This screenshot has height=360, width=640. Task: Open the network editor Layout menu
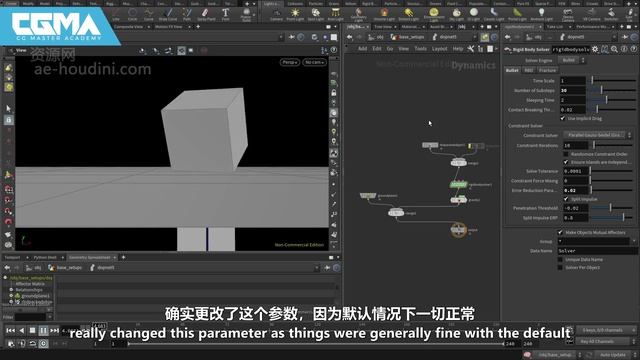tap(440, 49)
